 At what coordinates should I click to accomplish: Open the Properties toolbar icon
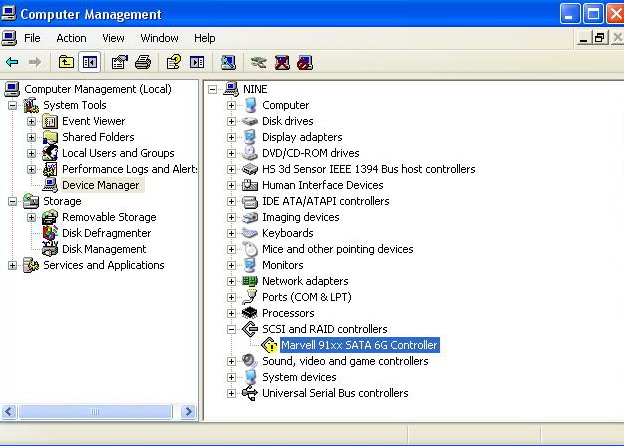(119, 62)
